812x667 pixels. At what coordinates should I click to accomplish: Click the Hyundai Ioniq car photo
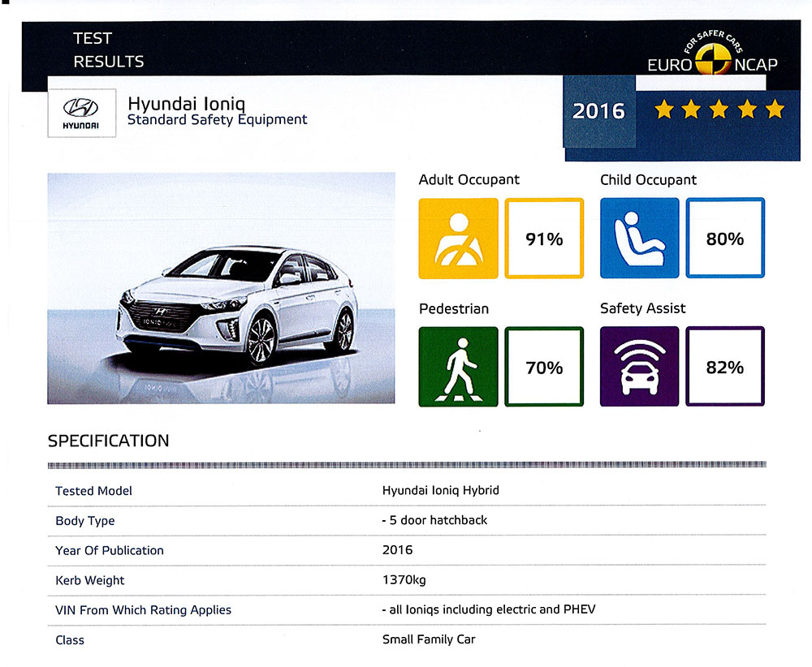pyautogui.click(x=221, y=288)
